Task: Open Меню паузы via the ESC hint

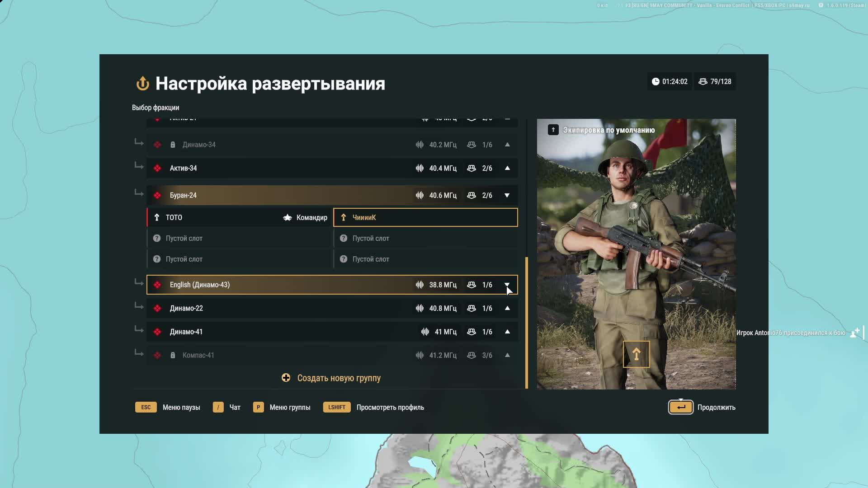Action: (146, 407)
